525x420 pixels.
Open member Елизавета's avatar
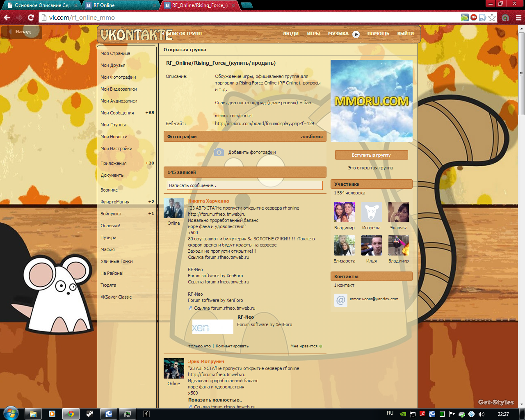click(x=345, y=245)
